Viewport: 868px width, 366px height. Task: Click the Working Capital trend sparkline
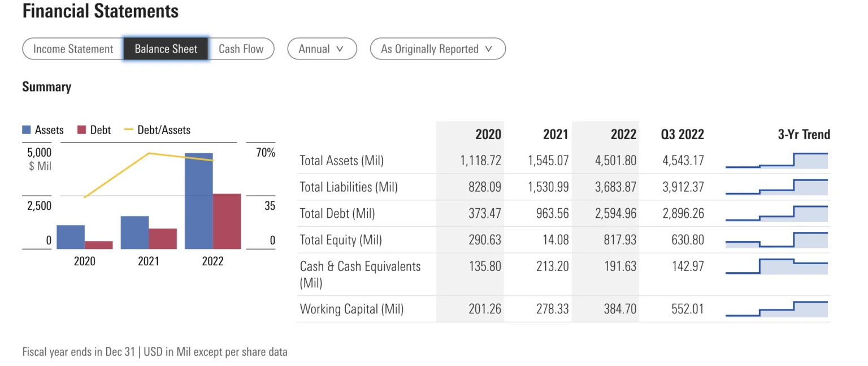click(776, 309)
